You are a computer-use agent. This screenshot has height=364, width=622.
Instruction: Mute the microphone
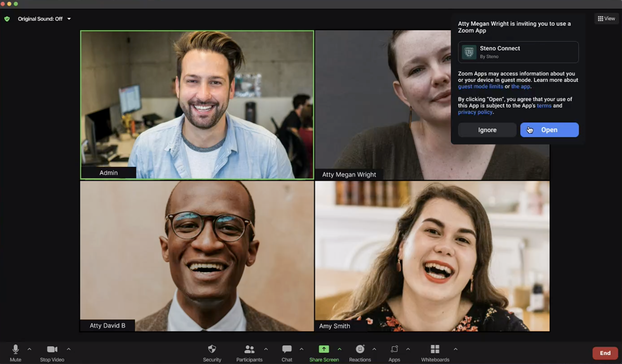tap(15, 353)
